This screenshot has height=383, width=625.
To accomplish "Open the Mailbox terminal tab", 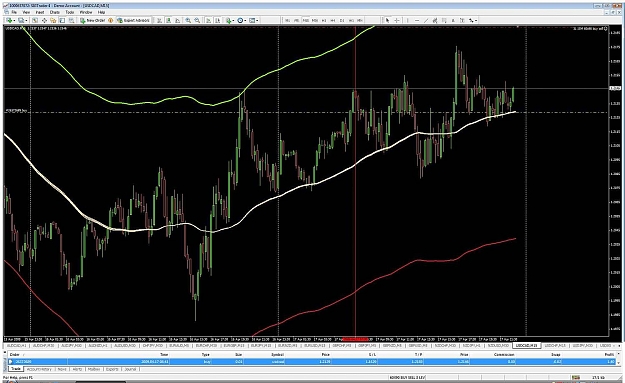I will [94, 369].
